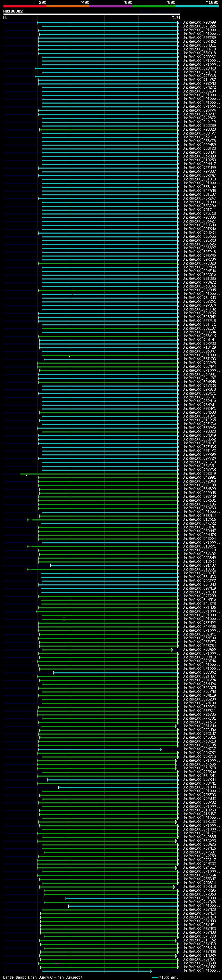Pick the UniRef100_A2RAN8 row label
This screenshot has width=222, height=980.
(199, 493)
